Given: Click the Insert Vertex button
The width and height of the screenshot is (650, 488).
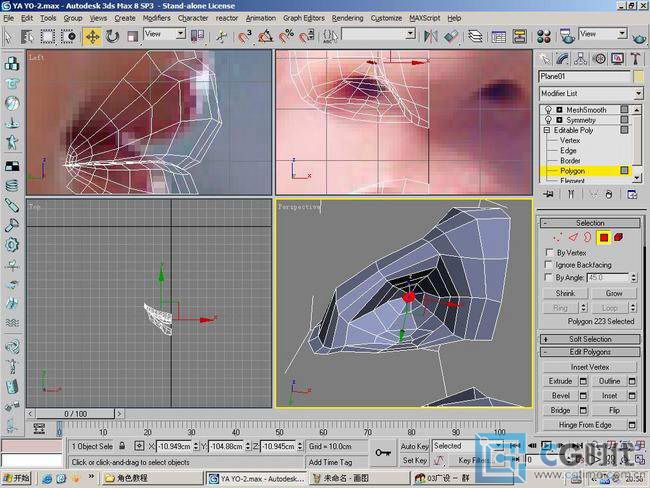Looking at the screenshot, I should tap(589, 367).
